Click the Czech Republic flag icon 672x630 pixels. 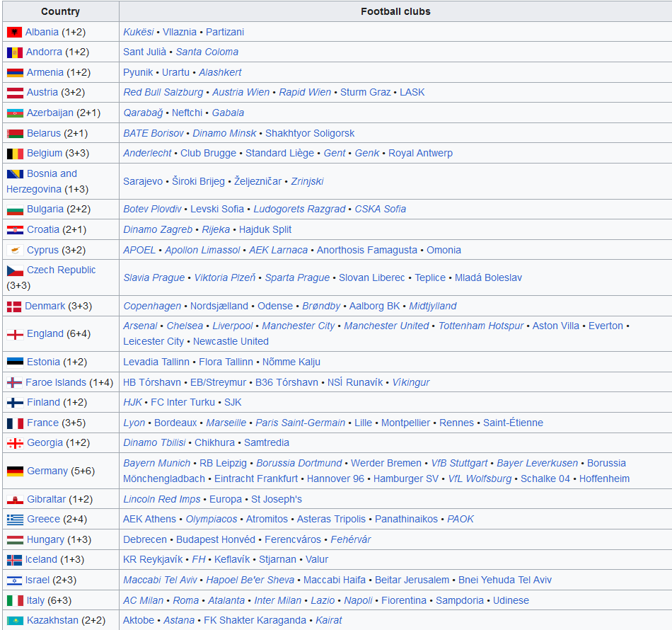15,270
